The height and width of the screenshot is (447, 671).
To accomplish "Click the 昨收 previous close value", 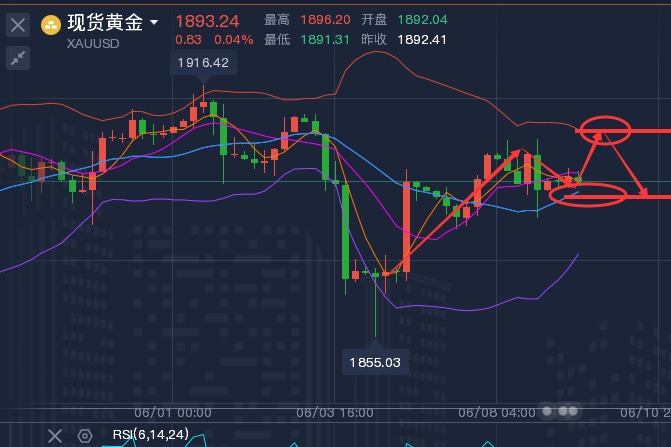I will 421,40.
